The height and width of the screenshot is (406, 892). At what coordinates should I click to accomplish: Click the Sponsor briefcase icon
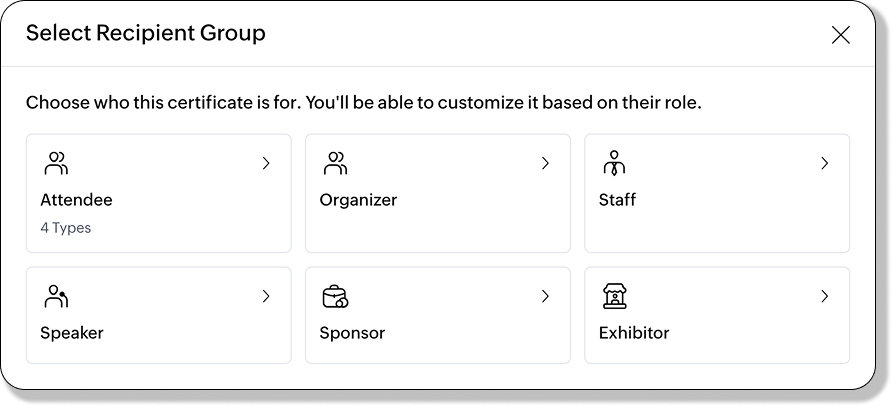pos(334,296)
